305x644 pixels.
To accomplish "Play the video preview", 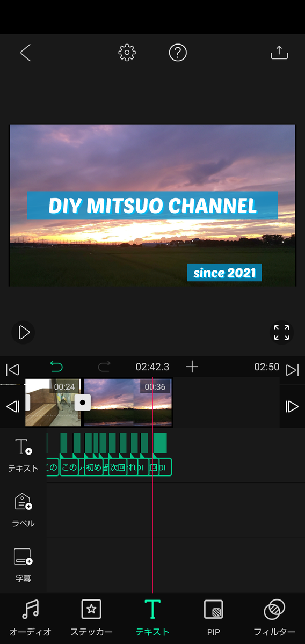I will [24, 332].
